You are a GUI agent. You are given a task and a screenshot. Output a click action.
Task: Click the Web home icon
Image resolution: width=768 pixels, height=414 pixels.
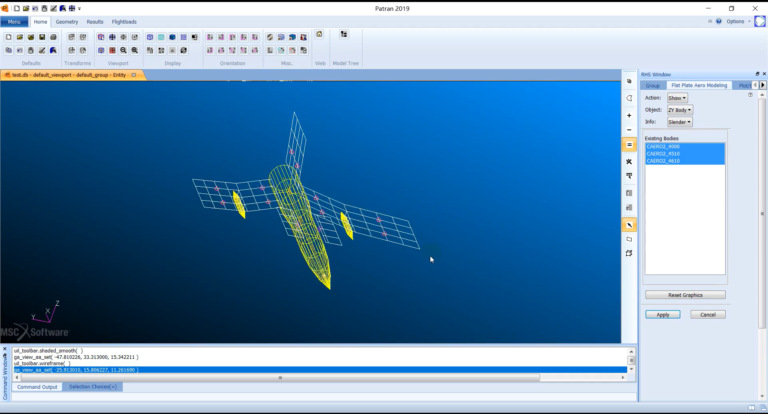319,34
